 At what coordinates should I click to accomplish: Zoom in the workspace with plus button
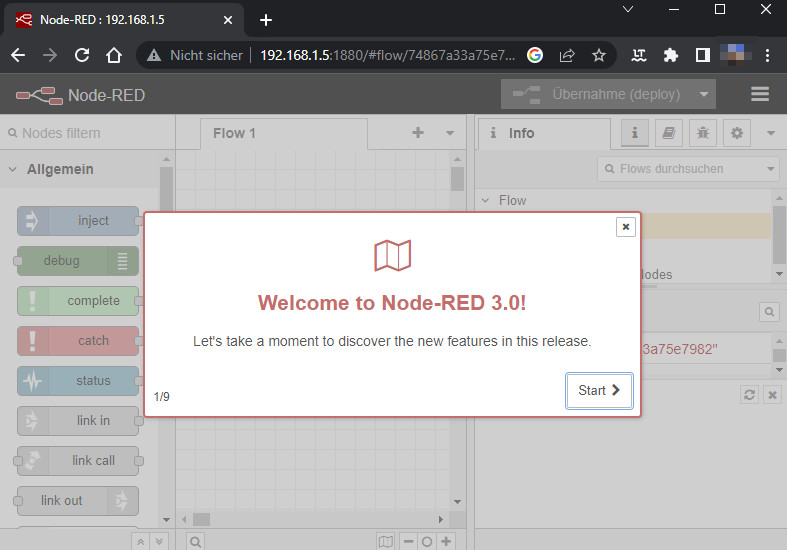446,541
